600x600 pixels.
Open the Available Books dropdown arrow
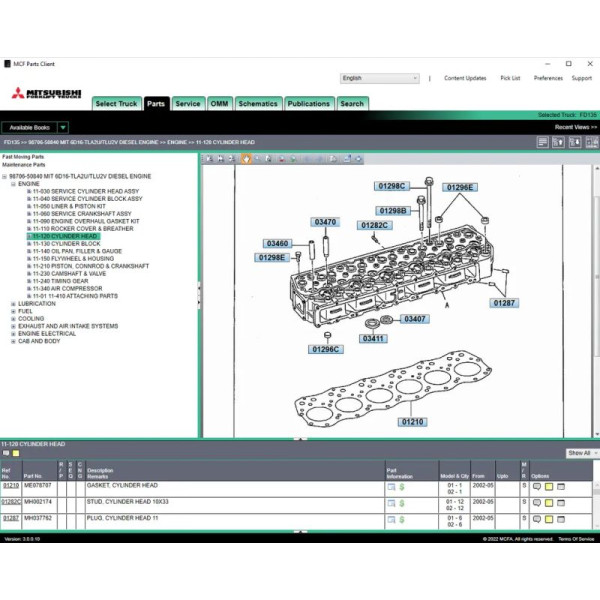coord(63,127)
